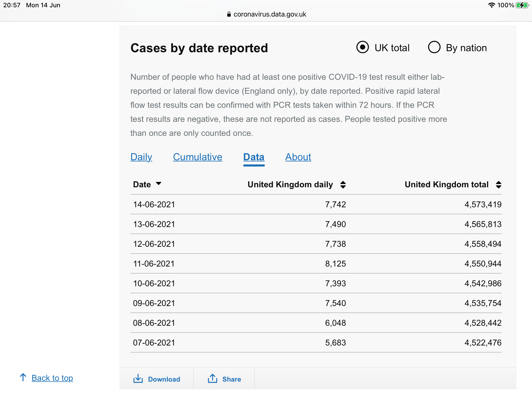Select the daily value 7,490
Image resolution: width=532 pixels, height=399 pixels.
(x=335, y=224)
